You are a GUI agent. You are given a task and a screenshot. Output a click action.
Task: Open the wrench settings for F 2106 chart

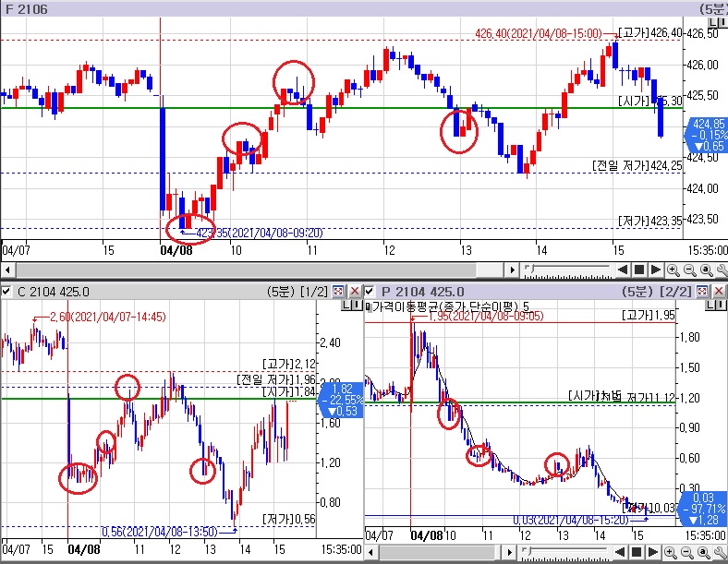tap(722, 270)
